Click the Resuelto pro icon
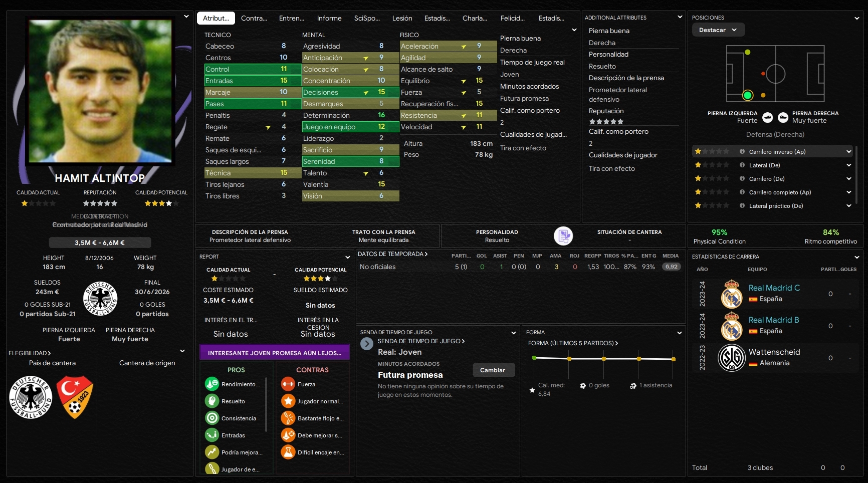The height and width of the screenshot is (483, 868). click(x=212, y=401)
